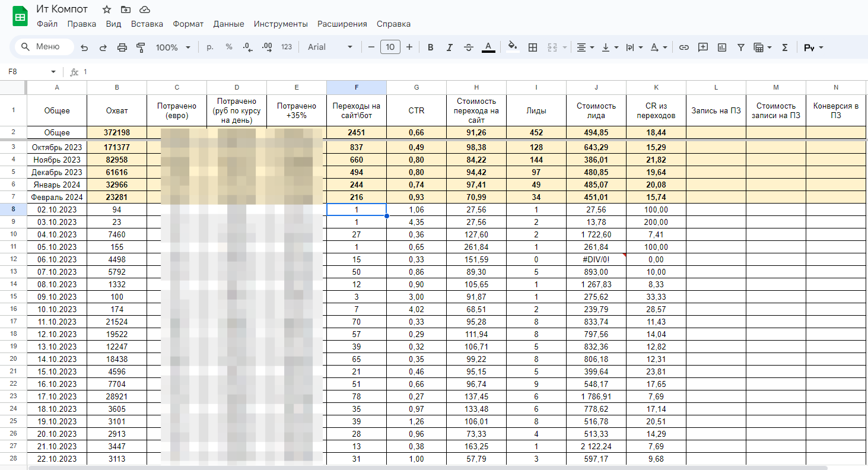Open horizontal align dropdown

(x=586, y=47)
